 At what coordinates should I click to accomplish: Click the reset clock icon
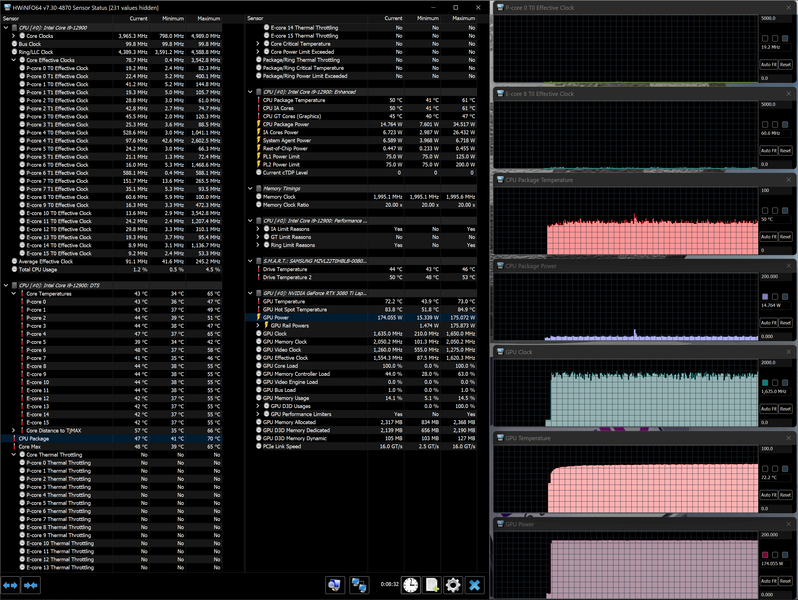(x=411, y=585)
